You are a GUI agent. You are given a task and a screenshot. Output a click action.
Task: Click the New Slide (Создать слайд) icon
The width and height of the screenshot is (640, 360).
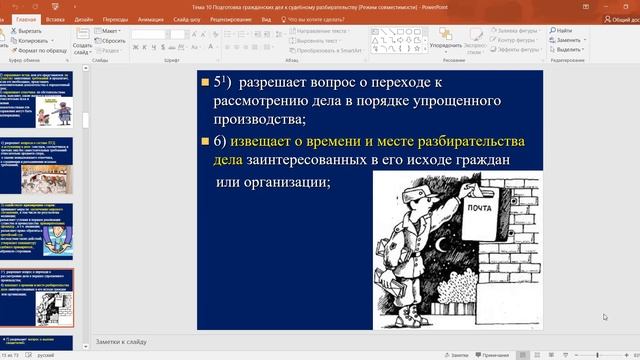82,34
